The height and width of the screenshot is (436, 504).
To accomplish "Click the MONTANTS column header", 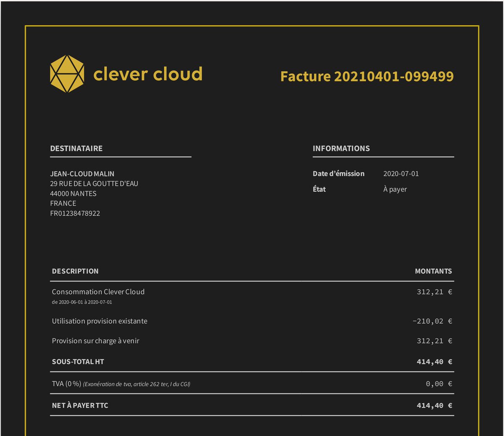I will pos(433,271).
